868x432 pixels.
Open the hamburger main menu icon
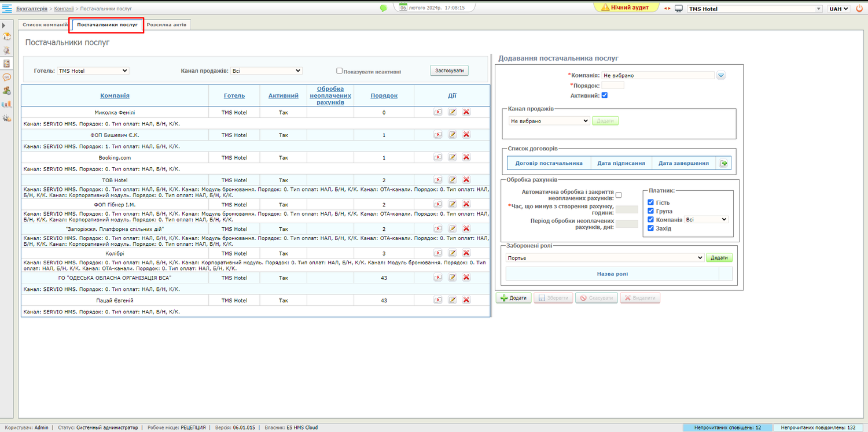click(x=6, y=9)
